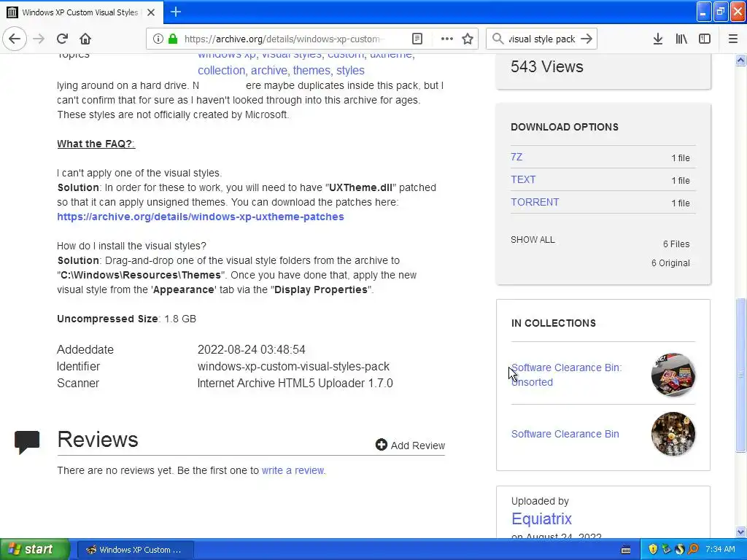Click the taskbar clock 7:34 AM
Image resolution: width=747 pixels, height=560 pixels.
(x=720, y=550)
